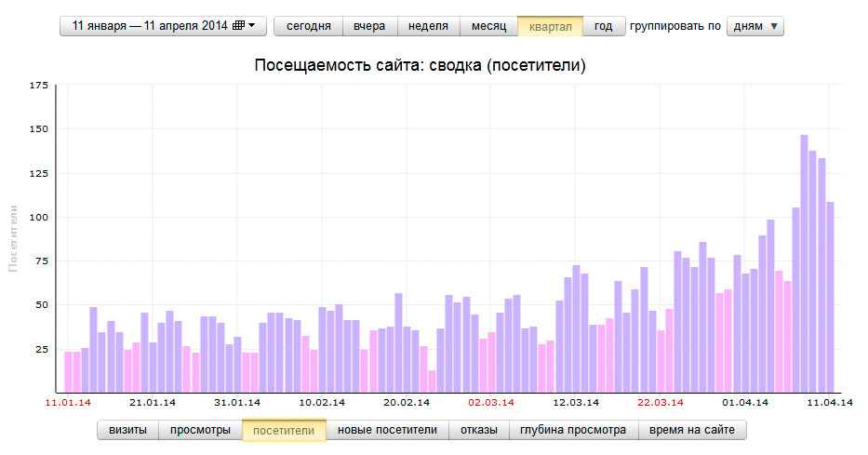Open the date range picker 11 января — 11 апреля 2014
Image resolution: width=868 pixels, height=455 pixels.
163,26
